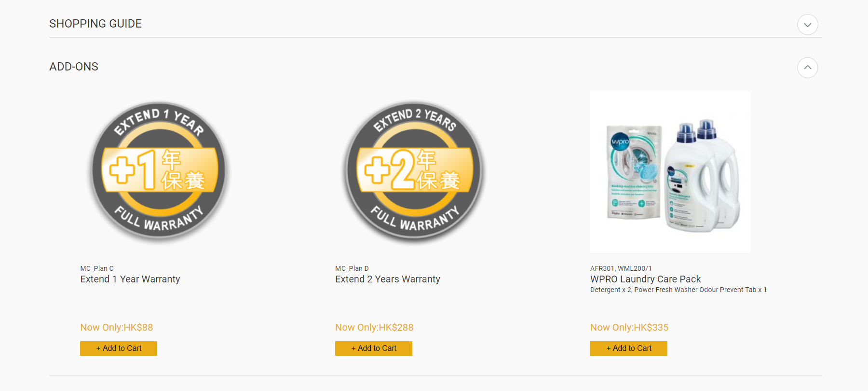
Task: Click the Now Only HK$88 price
Action: (x=117, y=327)
